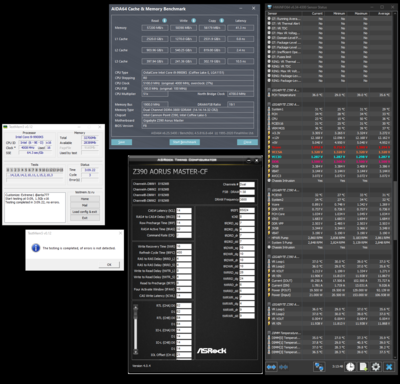Start the AIDA64 benchmark
The image size is (400, 384).
[185, 142]
